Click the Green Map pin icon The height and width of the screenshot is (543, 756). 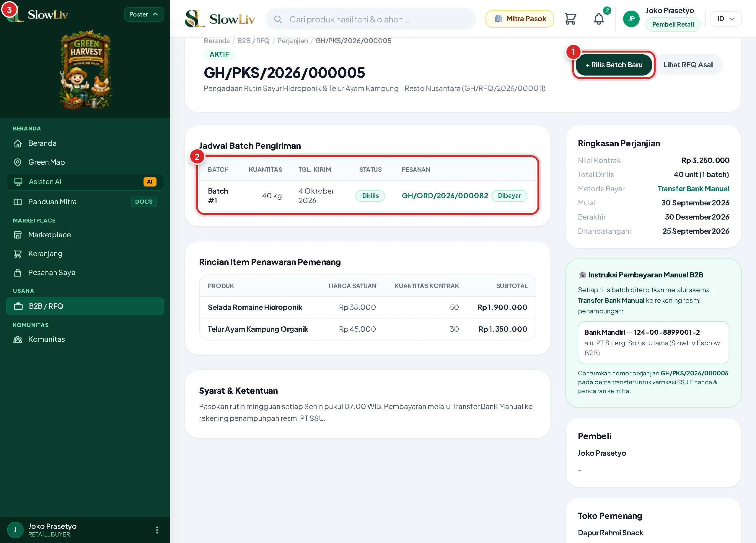(x=18, y=162)
